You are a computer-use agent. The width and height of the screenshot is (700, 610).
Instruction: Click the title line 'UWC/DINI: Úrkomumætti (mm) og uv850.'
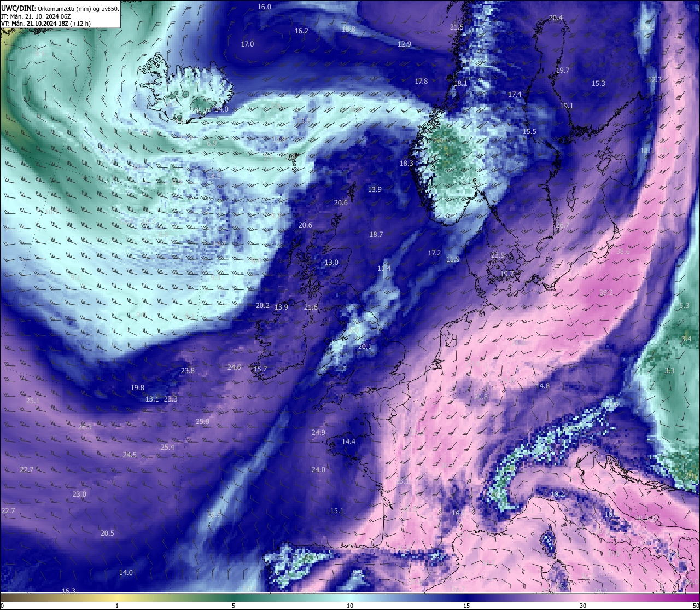[x=60, y=9]
